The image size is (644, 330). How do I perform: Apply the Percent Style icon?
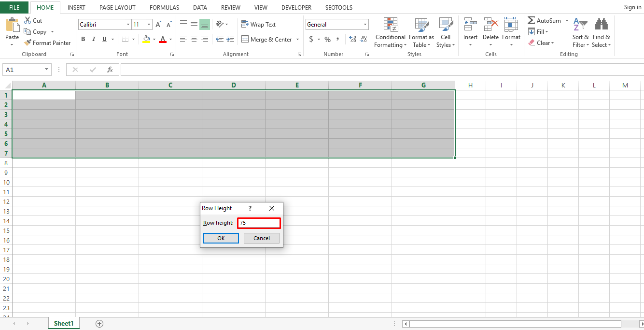tap(327, 39)
